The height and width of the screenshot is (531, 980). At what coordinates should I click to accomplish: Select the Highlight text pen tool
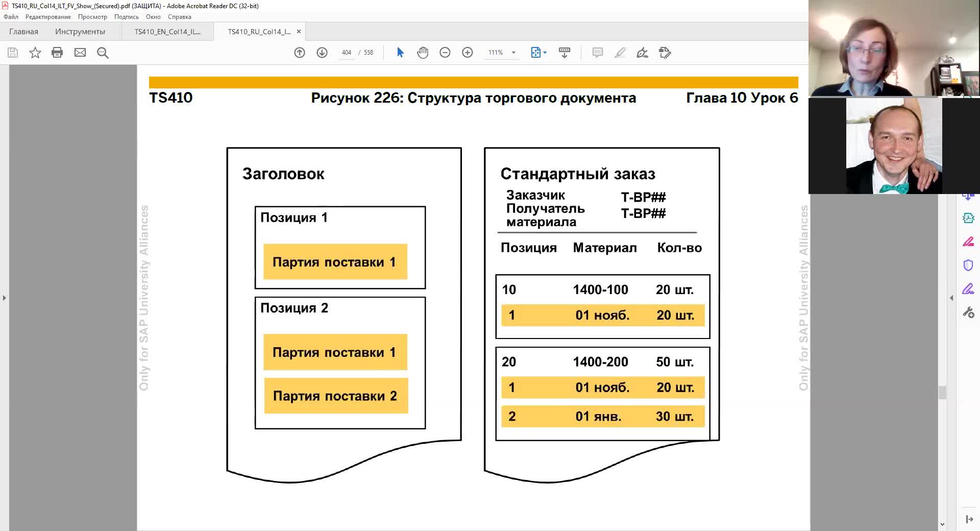[x=620, y=53]
